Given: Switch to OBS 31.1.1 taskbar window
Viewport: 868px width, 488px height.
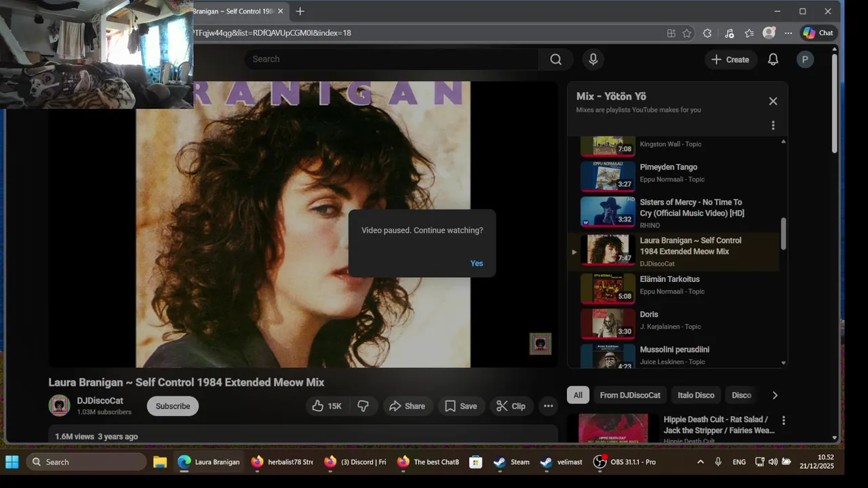Looking at the screenshot, I should 625,462.
